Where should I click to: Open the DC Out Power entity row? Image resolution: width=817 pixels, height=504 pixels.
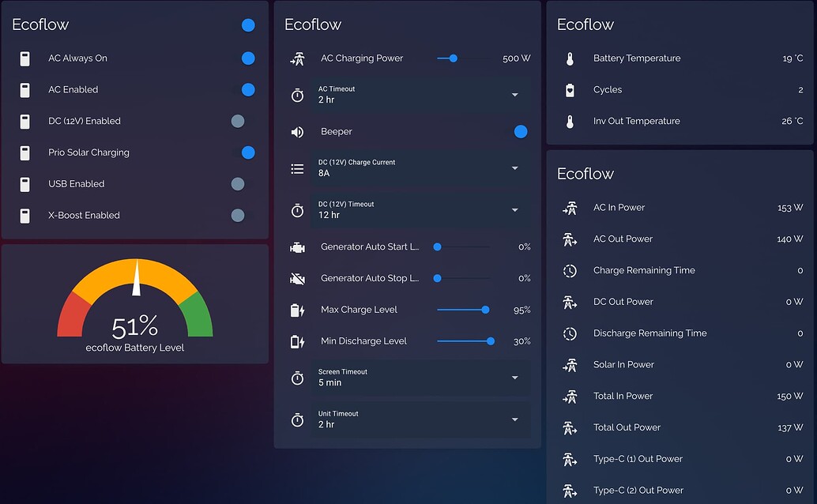tap(680, 302)
